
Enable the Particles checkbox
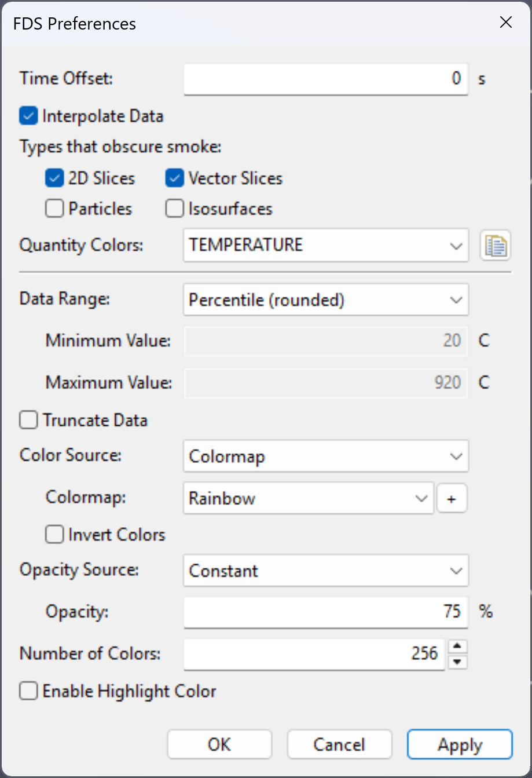pyautogui.click(x=54, y=209)
